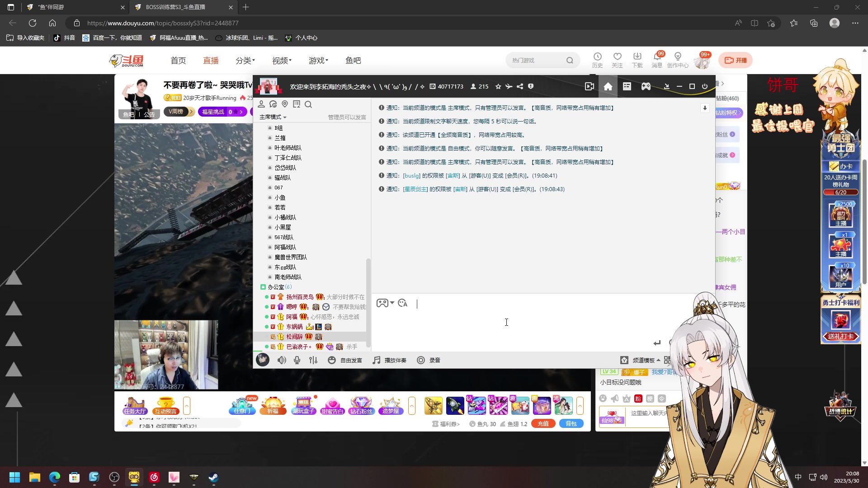Open the 游戏 dropdown in Douyu nav
This screenshot has width=868, height=488.
[x=318, y=60]
